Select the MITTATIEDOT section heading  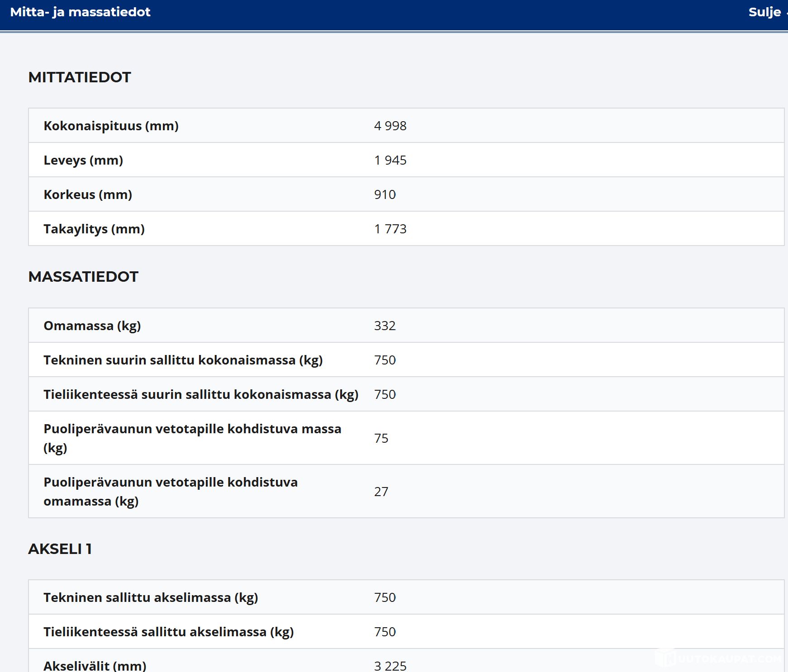(x=80, y=77)
